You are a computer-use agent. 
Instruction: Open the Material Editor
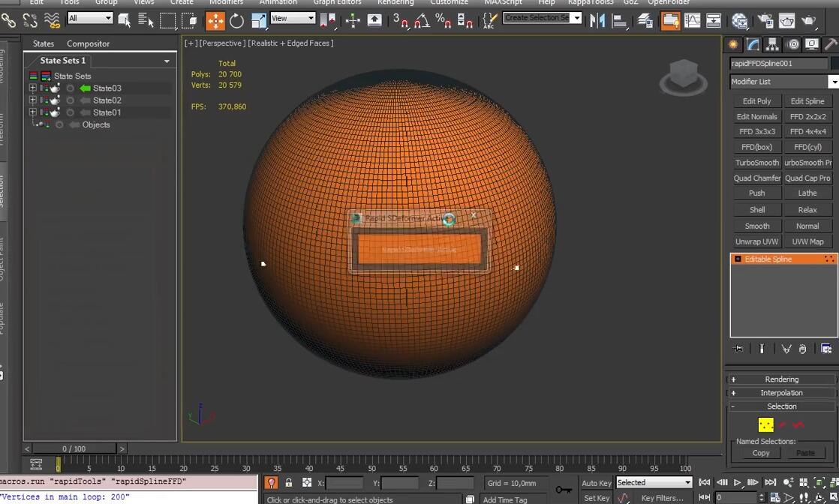[740, 20]
